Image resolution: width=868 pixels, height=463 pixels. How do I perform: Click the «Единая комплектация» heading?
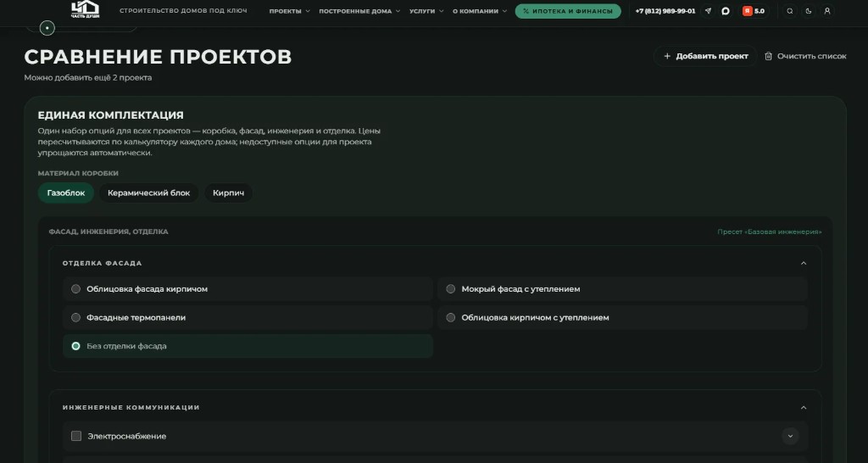point(111,115)
